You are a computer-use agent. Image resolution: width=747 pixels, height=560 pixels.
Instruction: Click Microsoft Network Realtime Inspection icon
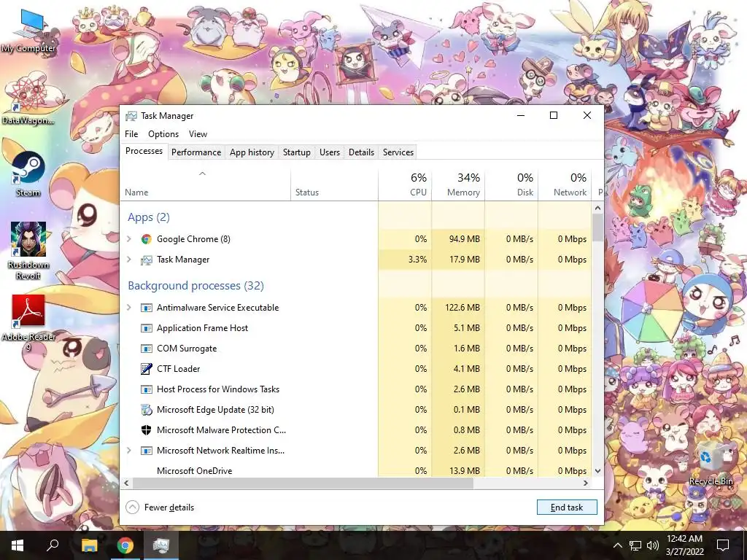click(x=146, y=451)
